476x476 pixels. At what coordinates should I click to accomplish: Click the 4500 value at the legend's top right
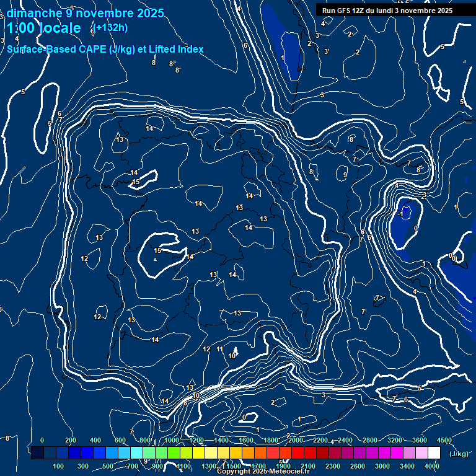[x=444, y=440]
